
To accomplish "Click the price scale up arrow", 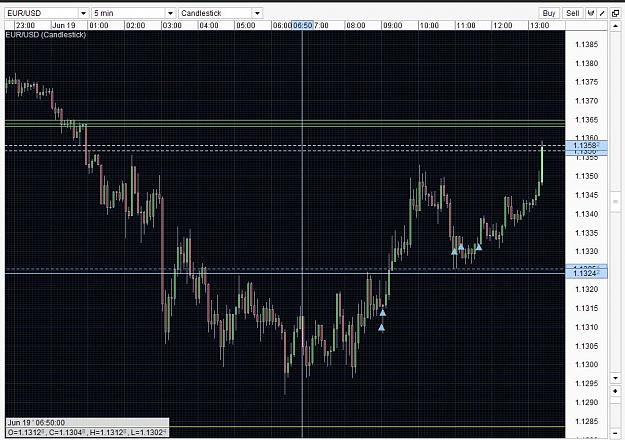I will pyautogui.click(x=615, y=26).
